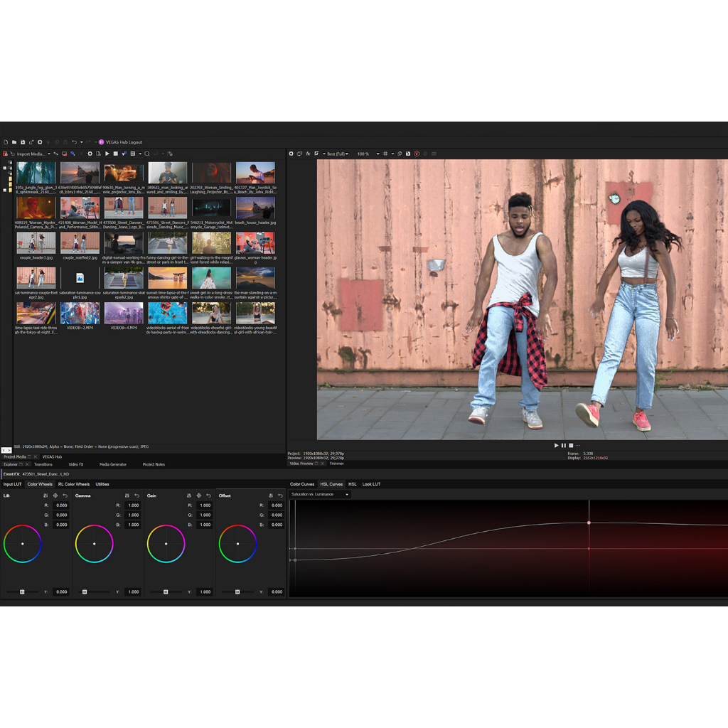728x728 pixels.
Task: Click the Save project icon in top toolbar
Action: tap(23, 142)
